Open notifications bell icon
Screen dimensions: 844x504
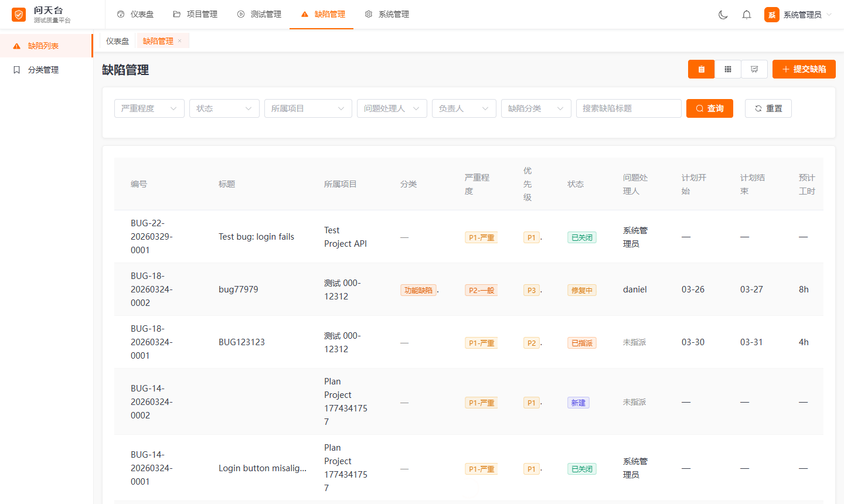tap(747, 15)
